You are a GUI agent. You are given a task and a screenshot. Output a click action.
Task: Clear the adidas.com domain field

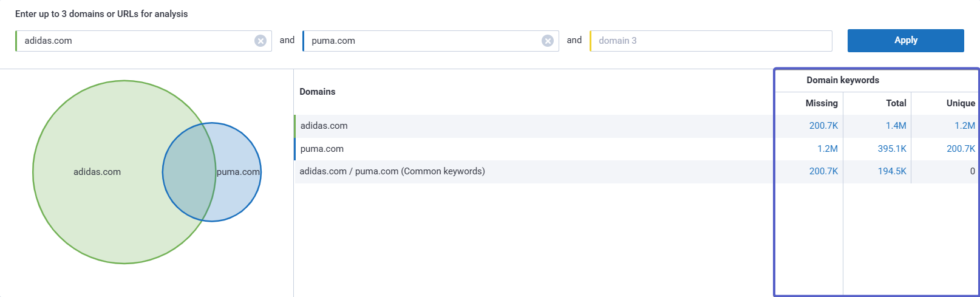(260, 41)
